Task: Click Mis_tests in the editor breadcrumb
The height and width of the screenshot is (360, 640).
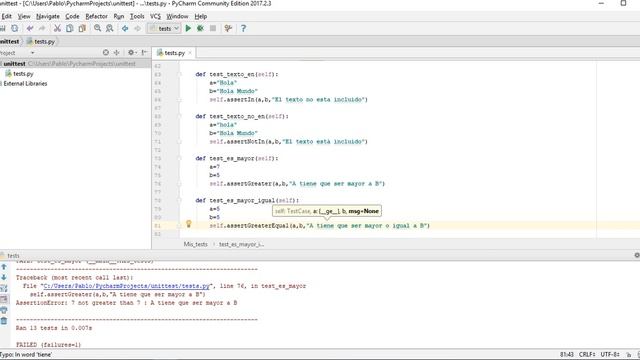Action: click(x=196, y=244)
